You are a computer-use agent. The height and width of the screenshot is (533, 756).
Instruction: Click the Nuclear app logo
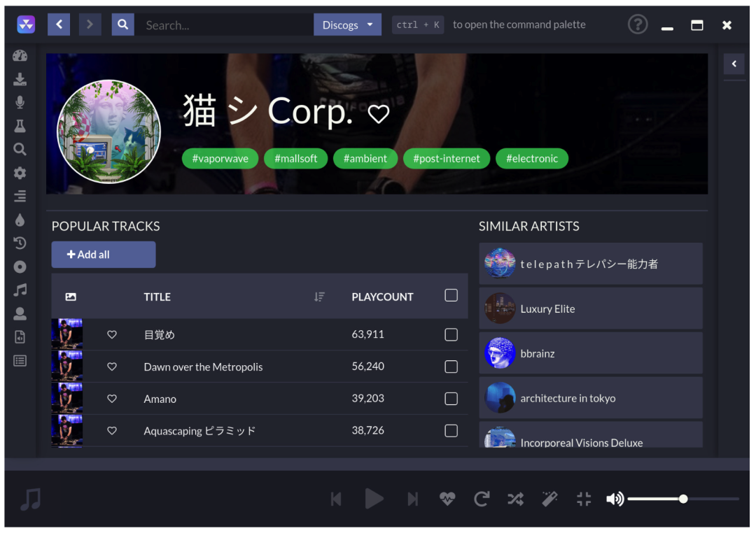click(x=26, y=24)
